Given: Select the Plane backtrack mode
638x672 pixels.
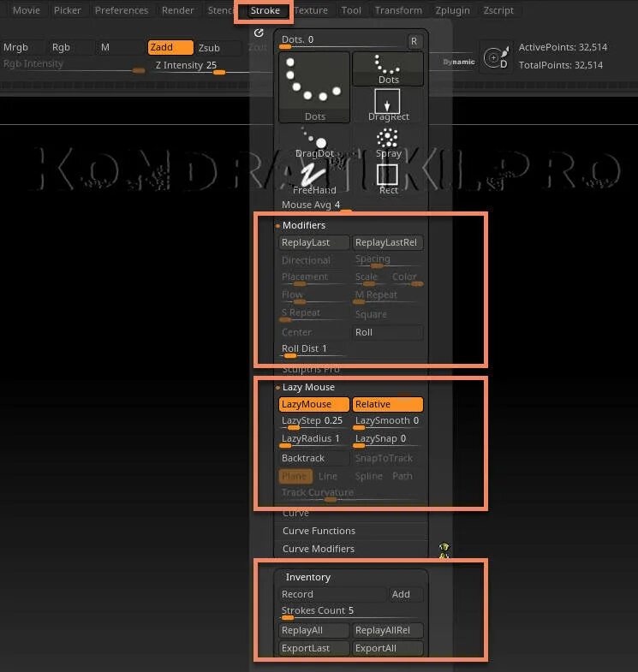Looking at the screenshot, I should point(295,476).
